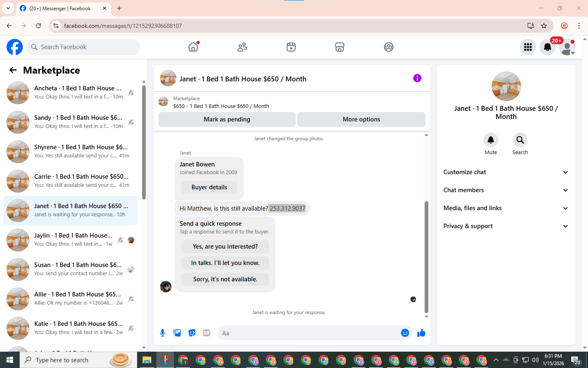588x368 pixels.
Task: Open the Facebook logo home link
Action: coord(15,47)
